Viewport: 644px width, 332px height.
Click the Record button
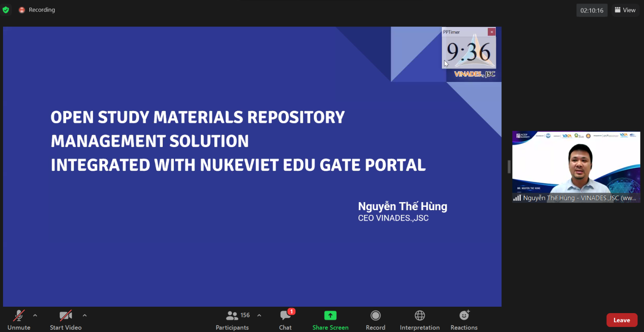click(376, 320)
